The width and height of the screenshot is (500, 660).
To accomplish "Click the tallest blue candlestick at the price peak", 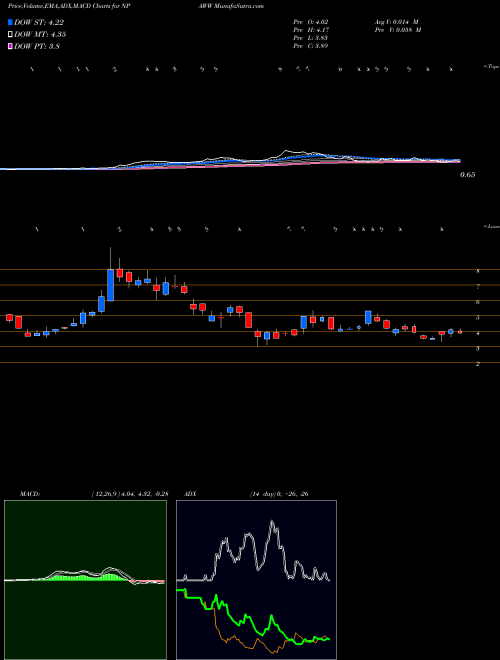I will 111,285.
